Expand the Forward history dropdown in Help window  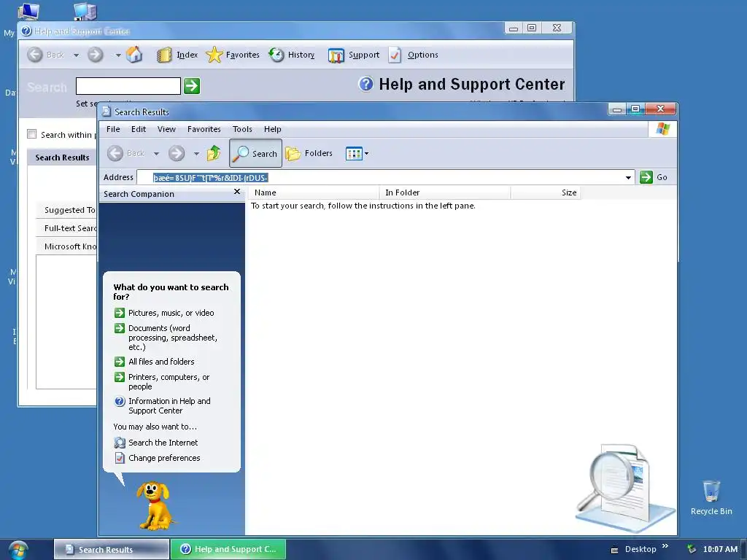pos(117,55)
